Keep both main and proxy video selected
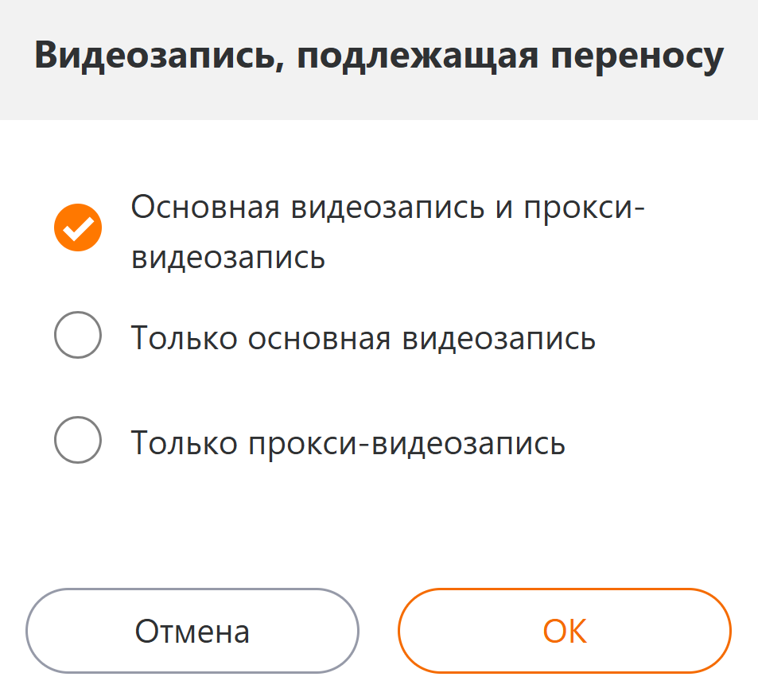The image size is (758, 700). coord(78,228)
